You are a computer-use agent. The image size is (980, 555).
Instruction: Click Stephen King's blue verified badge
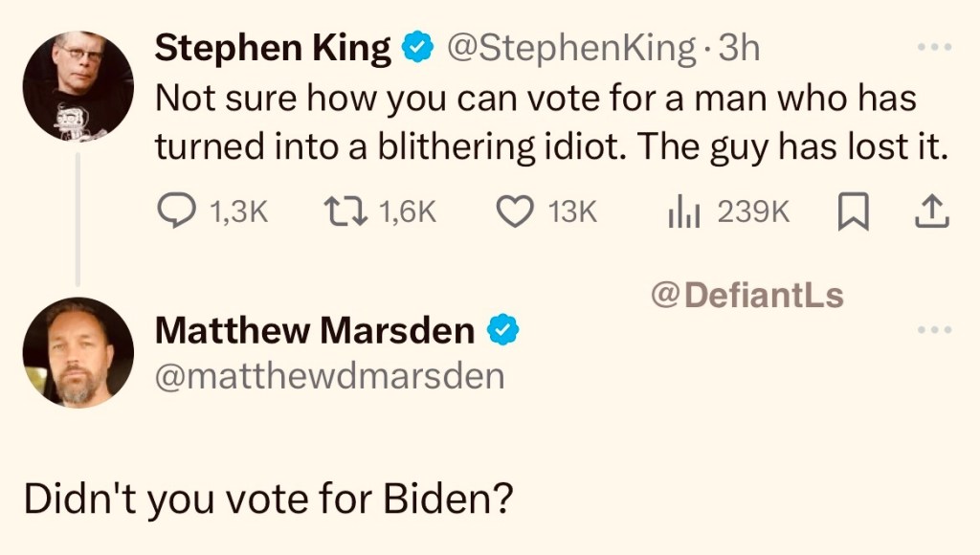[x=417, y=47]
